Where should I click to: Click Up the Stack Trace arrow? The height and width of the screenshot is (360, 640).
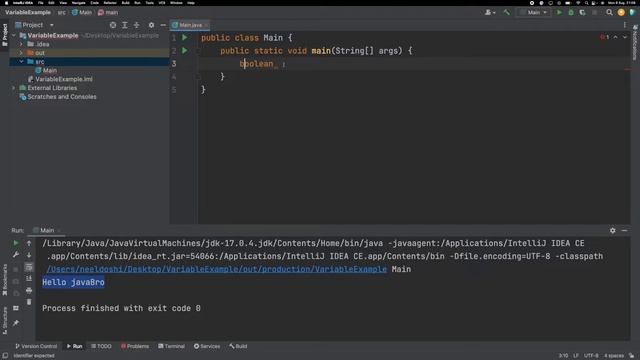click(x=29, y=243)
